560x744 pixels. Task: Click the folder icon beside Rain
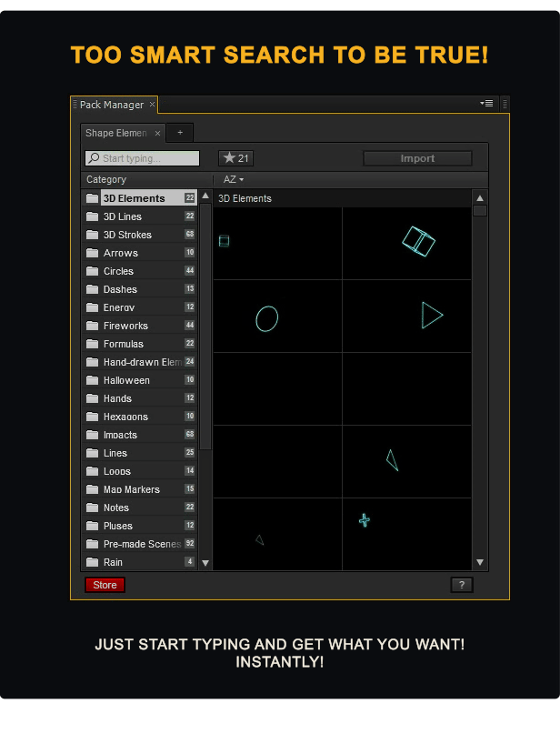tap(92, 562)
